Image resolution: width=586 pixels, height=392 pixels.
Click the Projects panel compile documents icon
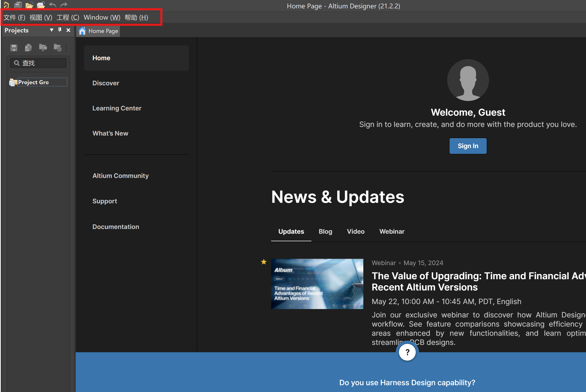28,48
